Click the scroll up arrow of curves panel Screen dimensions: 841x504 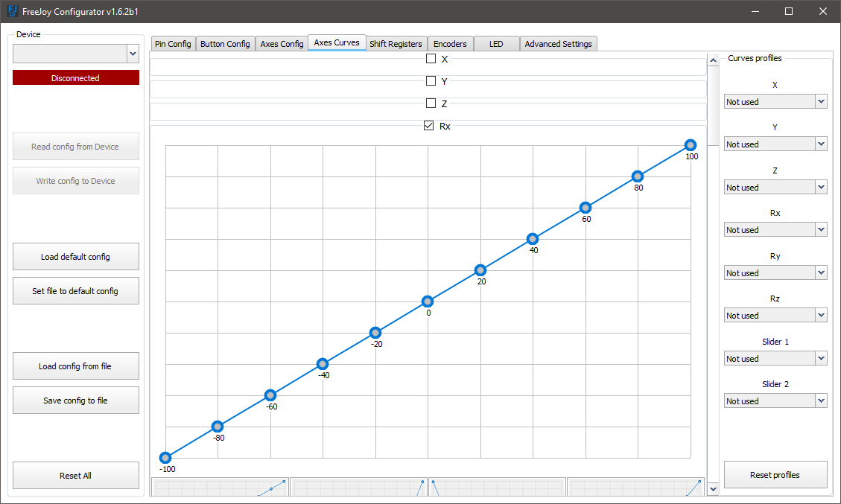click(x=713, y=60)
